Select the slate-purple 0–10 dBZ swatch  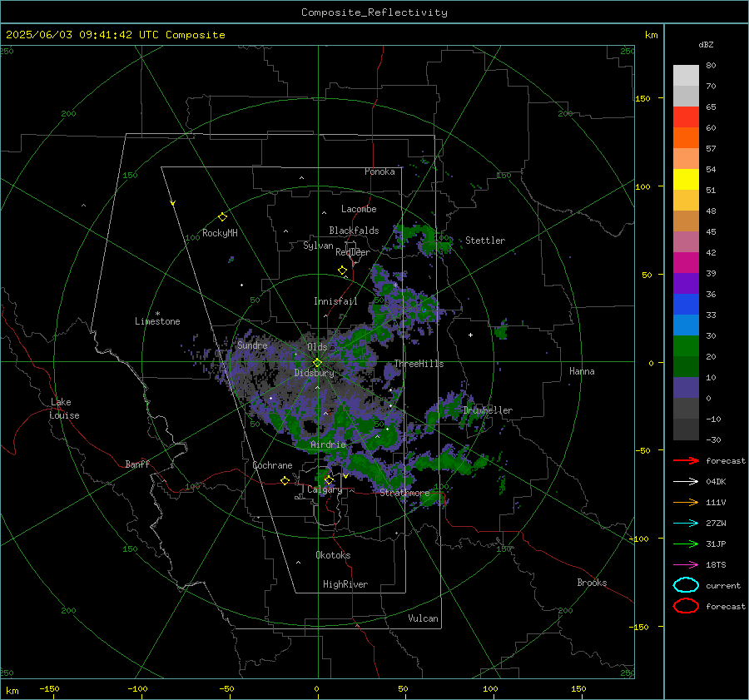pos(686,388)
